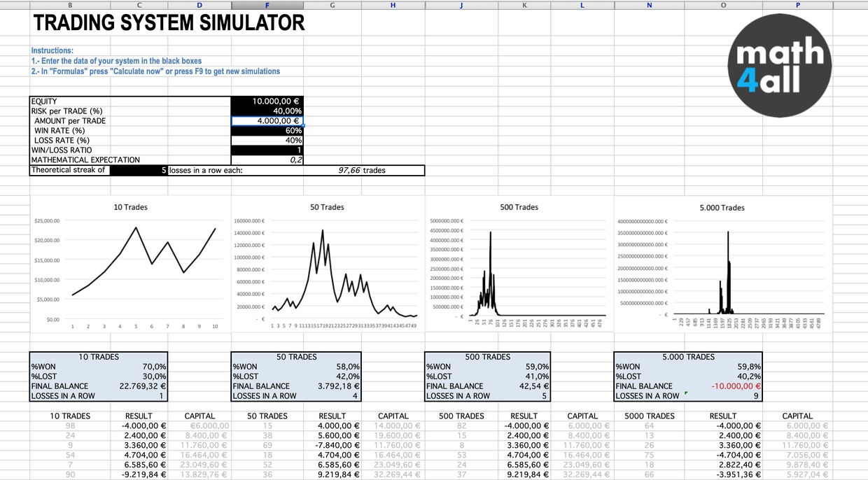
Task: Click the column D header
Action: pyautogui.click(x=199, y=5)
